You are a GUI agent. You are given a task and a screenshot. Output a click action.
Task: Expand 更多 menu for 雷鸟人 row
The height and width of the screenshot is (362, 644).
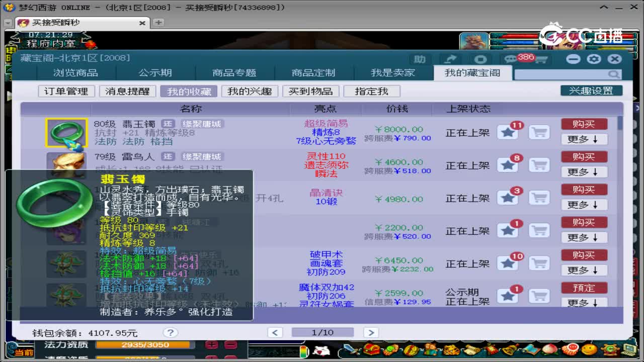pyautogui.click(x=584, y=172)
